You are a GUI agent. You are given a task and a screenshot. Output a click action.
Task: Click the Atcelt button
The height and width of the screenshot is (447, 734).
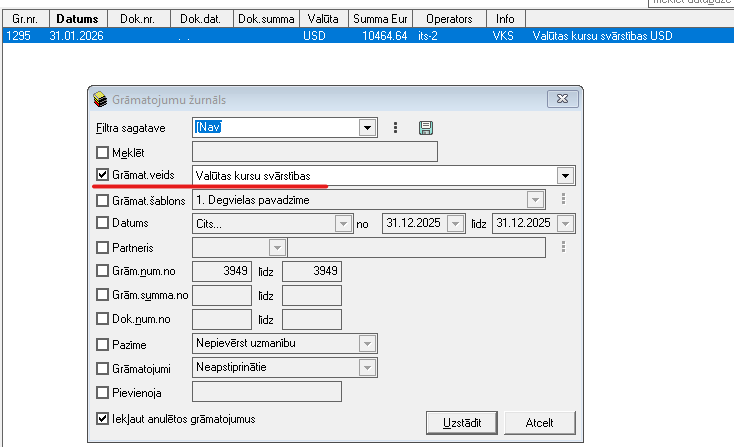pos(539,423)
